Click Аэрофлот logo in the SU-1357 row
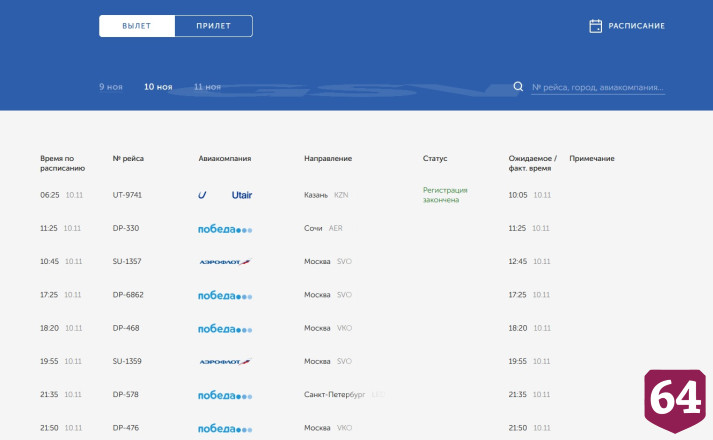This screenshot has height=440, width=713. pos(225,262)
